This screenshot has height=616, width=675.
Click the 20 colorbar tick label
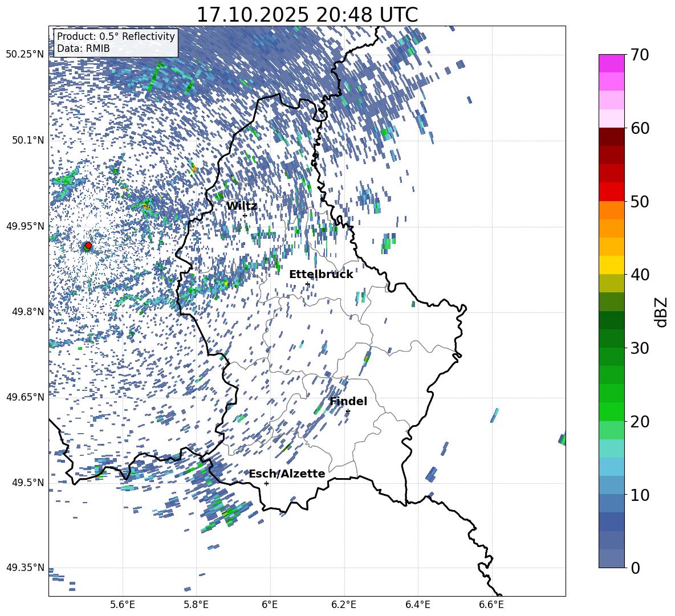click(x=640, y=422)
